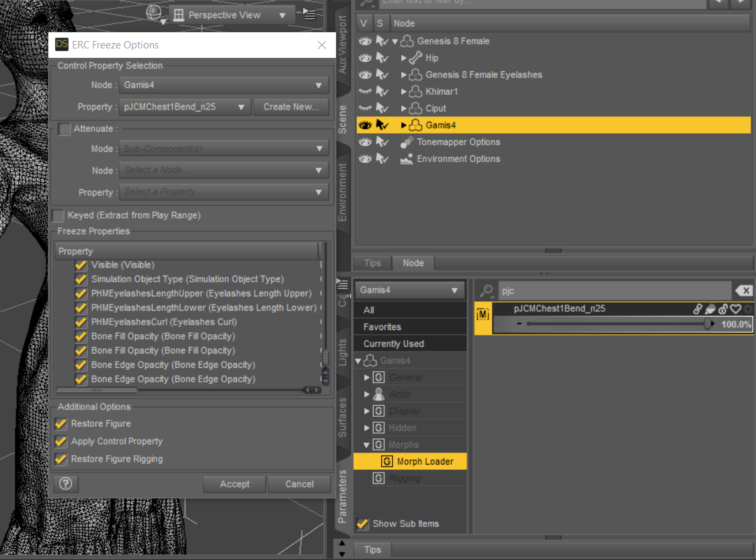The image size is (756, 560).
Task: Toggle visibility eye for Gamis4
Action: [365, 125]
